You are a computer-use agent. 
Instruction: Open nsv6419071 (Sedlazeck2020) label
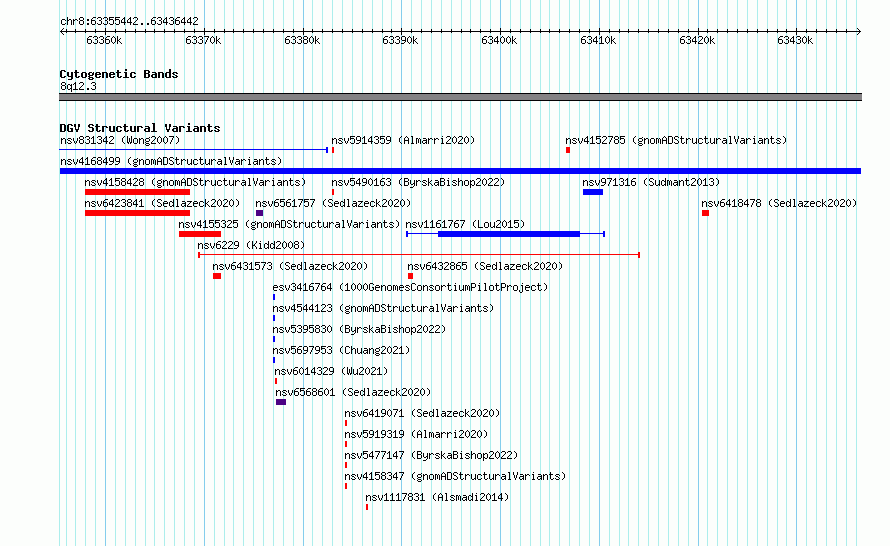pyautogui.click(x=422, y=413)
